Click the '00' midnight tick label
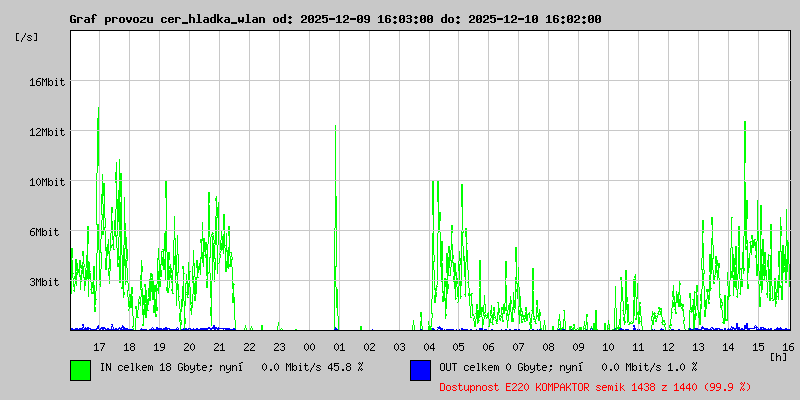800x400 pixels. pyautogui.click(x=309, y=347)
